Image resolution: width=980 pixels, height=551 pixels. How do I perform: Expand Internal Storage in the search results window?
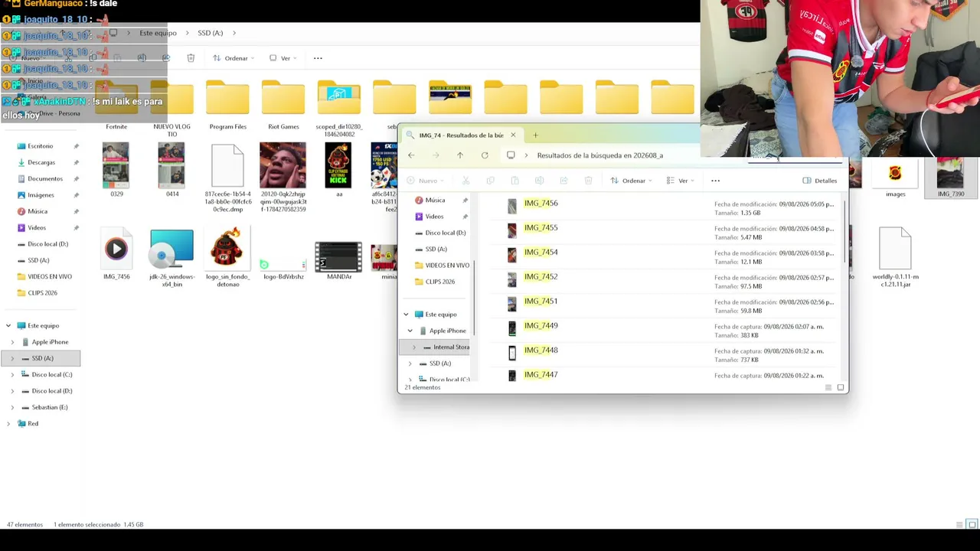(414, 347)
